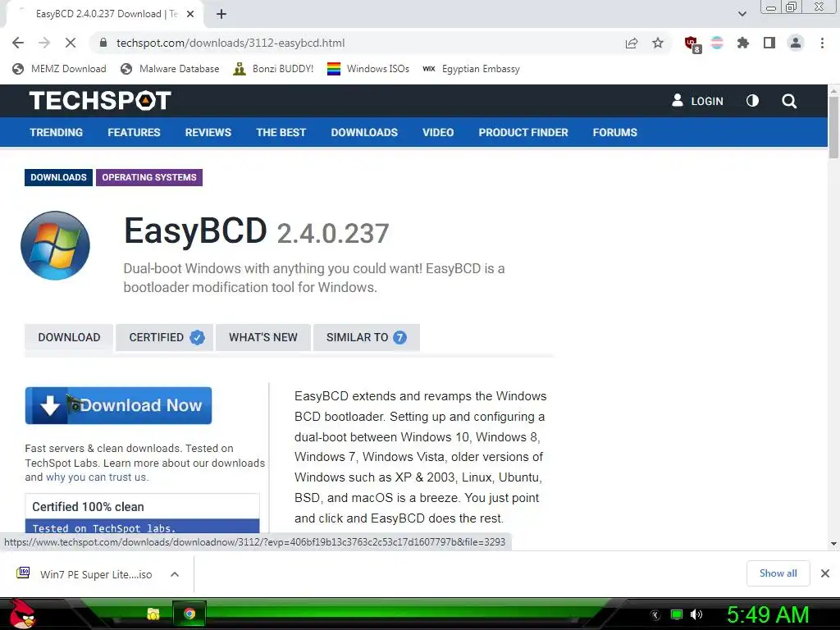Image resolution: width=840 pixels, height=630 pixels.
Task: Open File Explorer from the taskbar
Action: tap(153, 614)
